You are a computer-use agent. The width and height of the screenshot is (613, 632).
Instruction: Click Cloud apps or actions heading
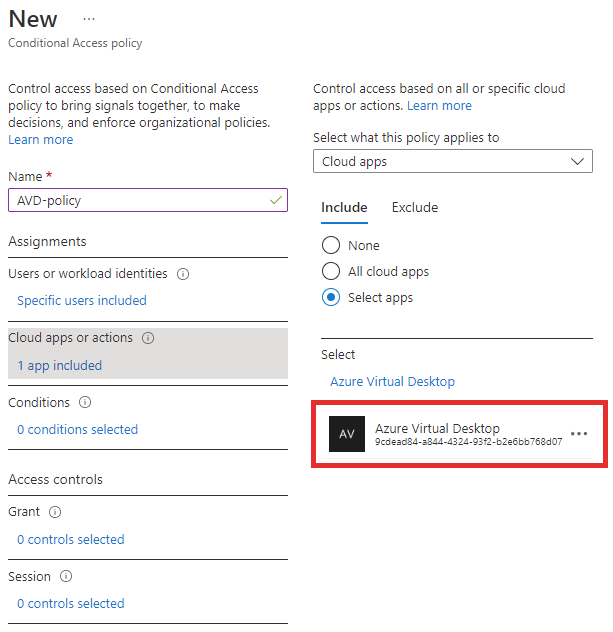[x=71, y=338]
